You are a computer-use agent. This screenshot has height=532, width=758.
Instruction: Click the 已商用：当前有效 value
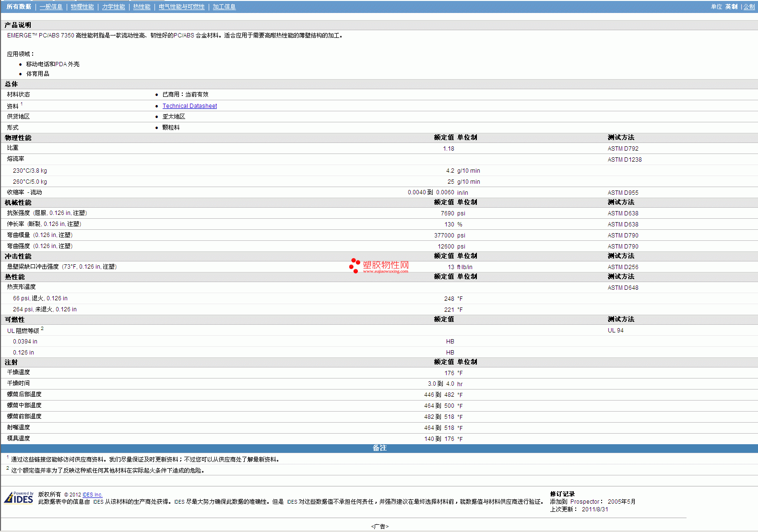pos(185,95)
